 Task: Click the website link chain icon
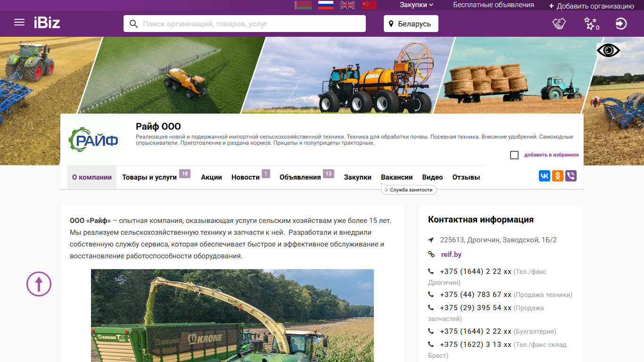click(431, 255)
